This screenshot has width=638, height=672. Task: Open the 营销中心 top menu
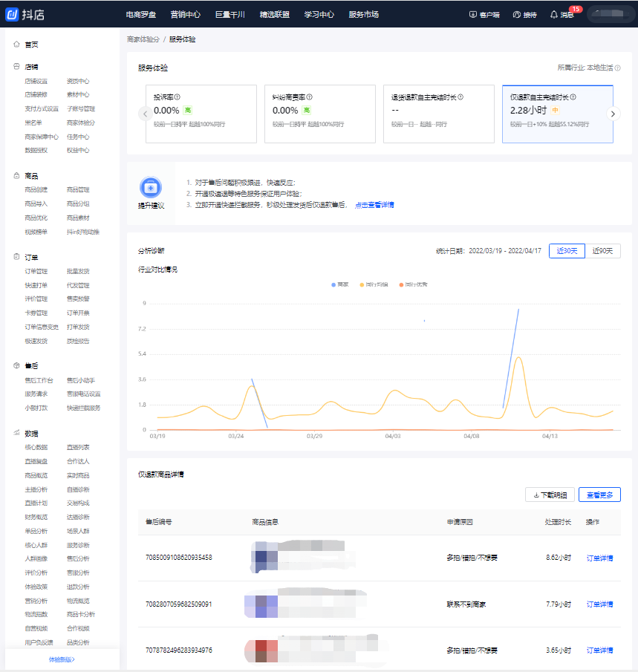click(x=186, y=15)
